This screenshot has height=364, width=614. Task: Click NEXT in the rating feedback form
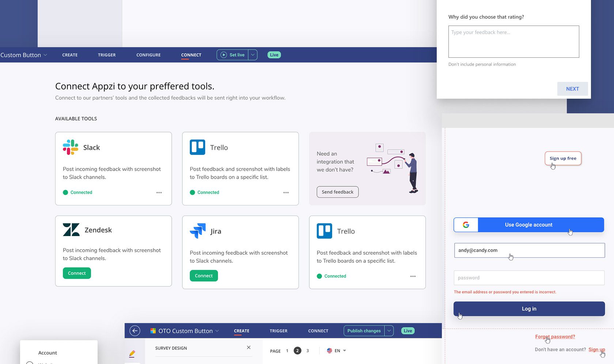tap(572, 89)
